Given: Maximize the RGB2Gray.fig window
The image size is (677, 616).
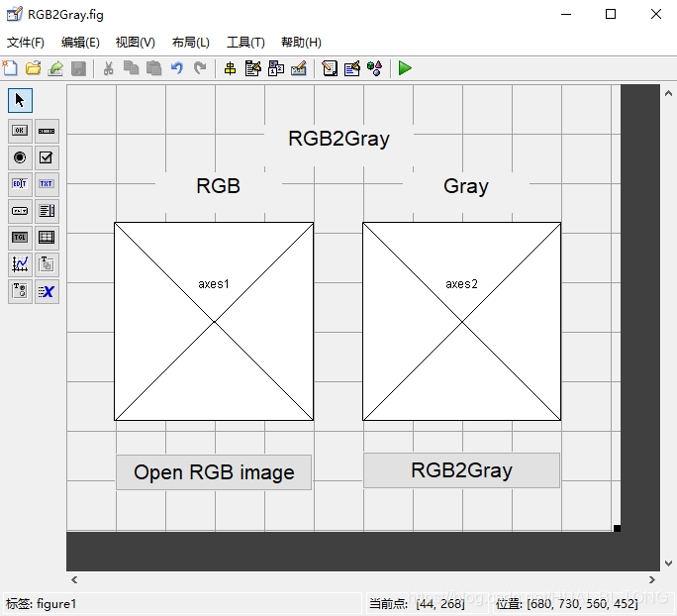Looking at the screenshot, I should 611,14.
